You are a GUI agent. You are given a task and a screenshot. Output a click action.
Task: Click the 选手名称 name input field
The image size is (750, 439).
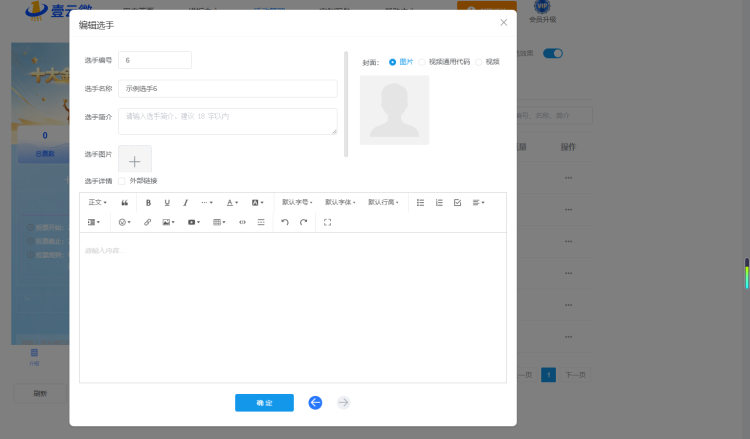[228, 88]
